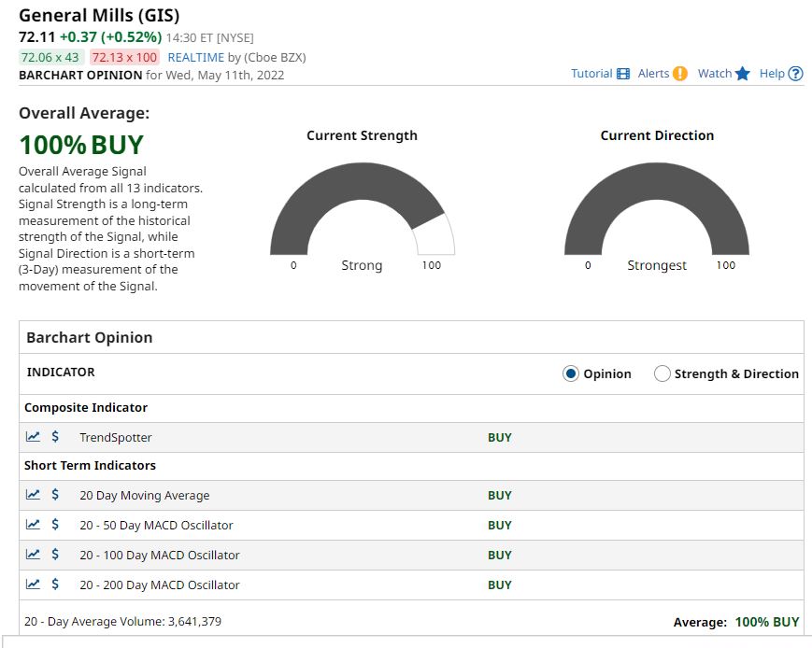Click the red ask price 72.13 x 100
Screen dimensions: 812x648
pyautogui.click(x=124, y=57)
